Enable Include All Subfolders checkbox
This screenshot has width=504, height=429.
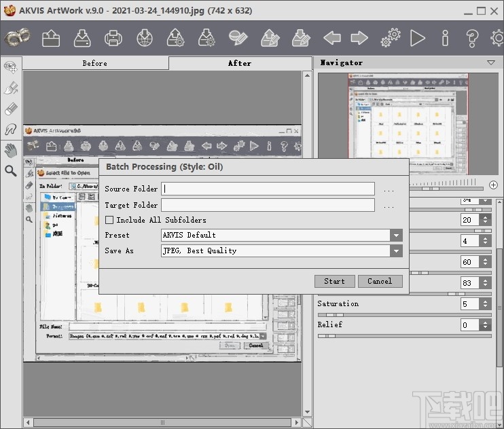pos(109,220)
